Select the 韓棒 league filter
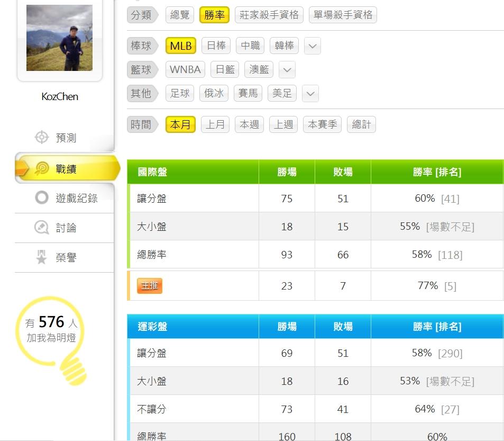This screenshot has height=441, width=504. click(284, 46)
